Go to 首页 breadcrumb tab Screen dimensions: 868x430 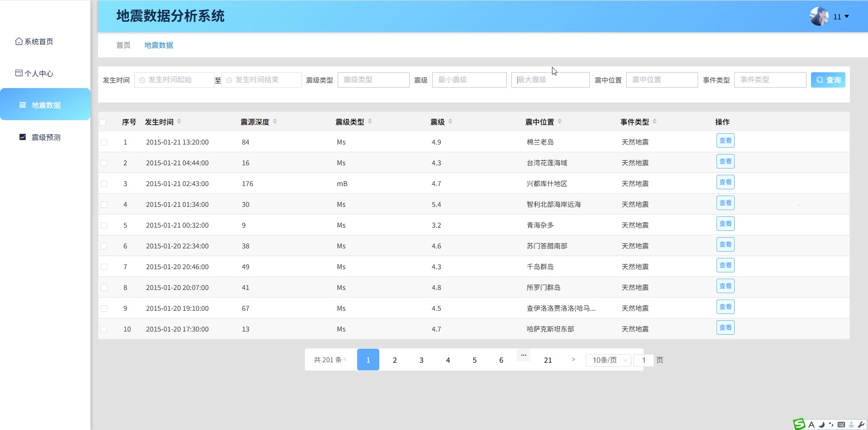(123, 45)
